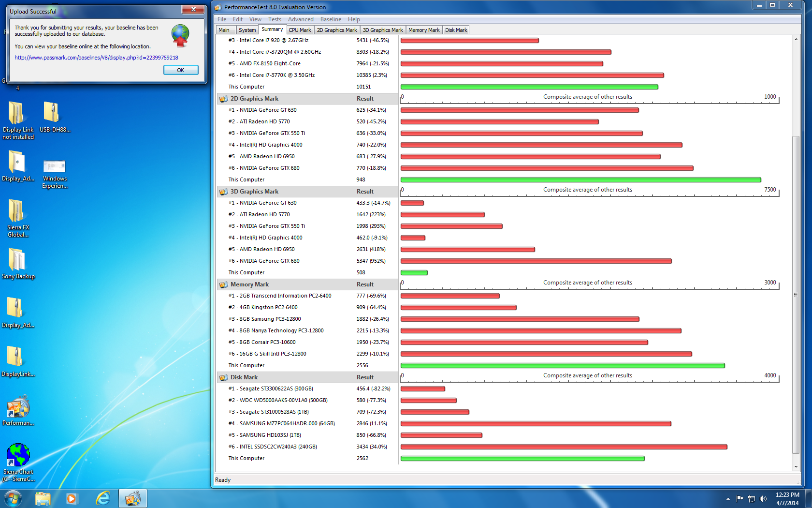Viewport: 812px width, 508px height.
Task: Click the Disk Mark section header icon
Action: pos(223,377)
